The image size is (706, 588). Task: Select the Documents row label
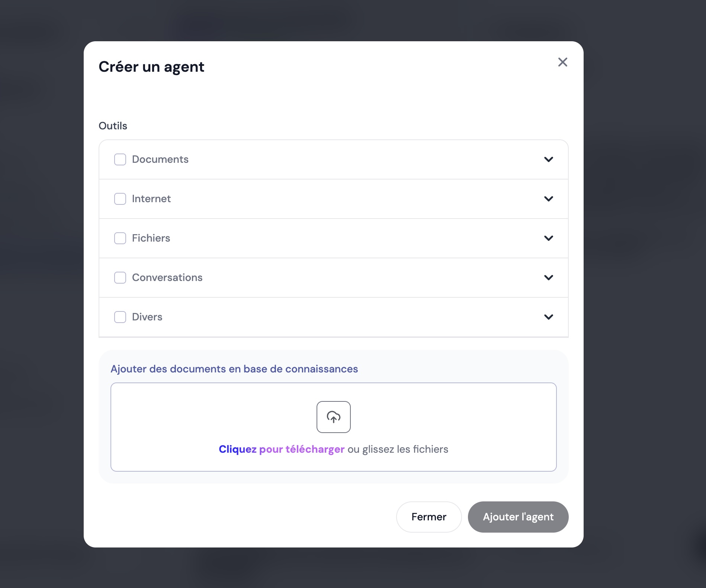160,159
